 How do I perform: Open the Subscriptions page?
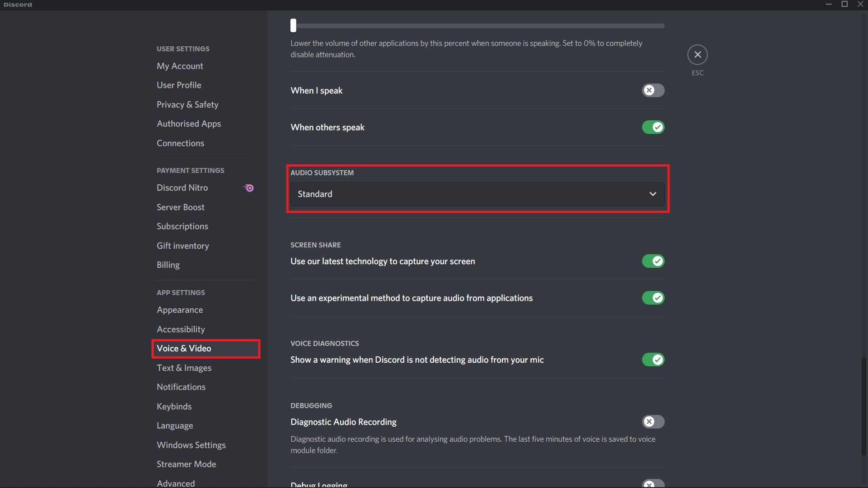tap(182, 226)
